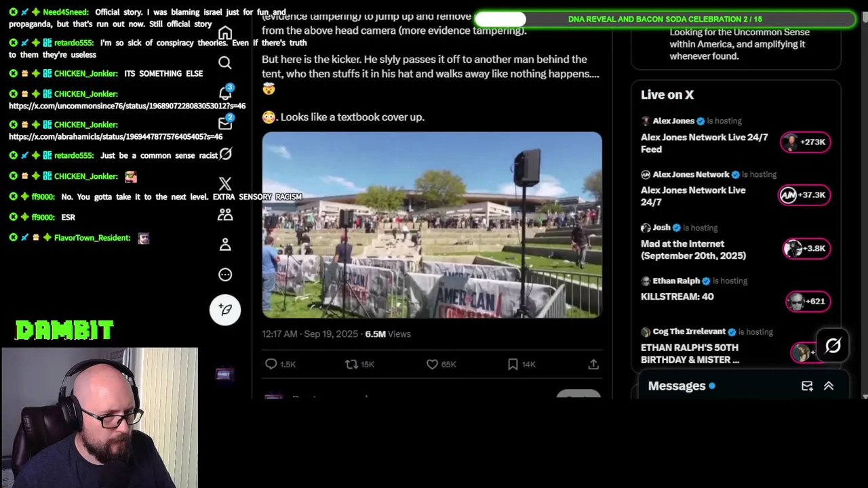Open abrahamicls status link in chat
Screen dimensions: 868x488
tap(115, 136)
